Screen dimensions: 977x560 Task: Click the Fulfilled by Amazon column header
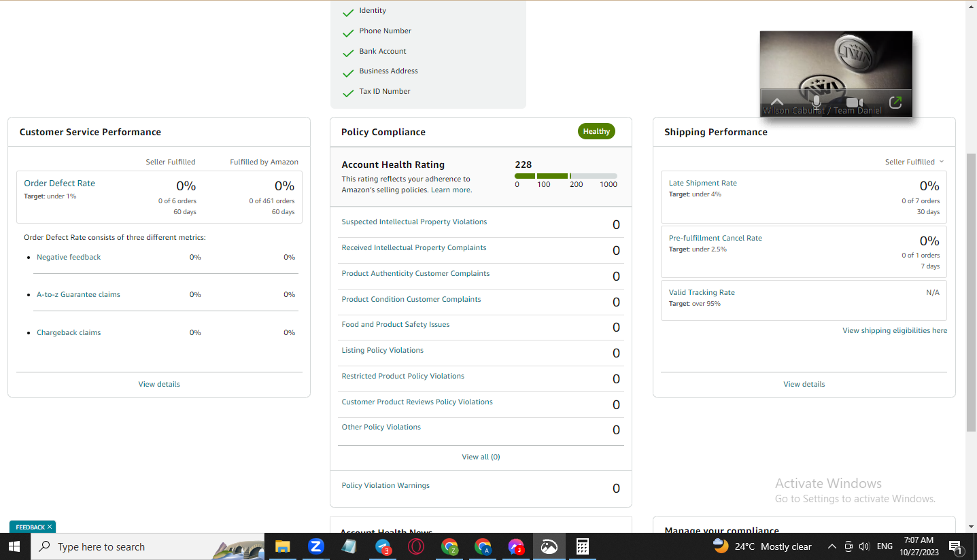pos(264,162)
